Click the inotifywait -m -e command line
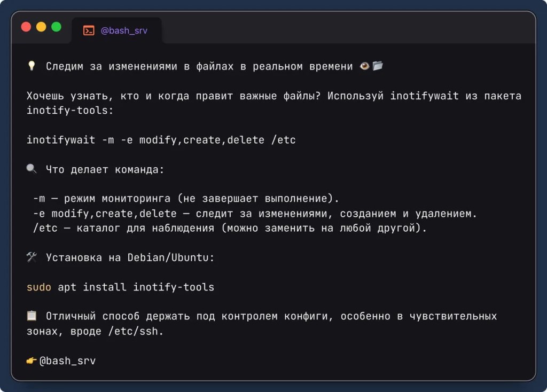Viewport: 547px width, 392px height. point(161,140)
